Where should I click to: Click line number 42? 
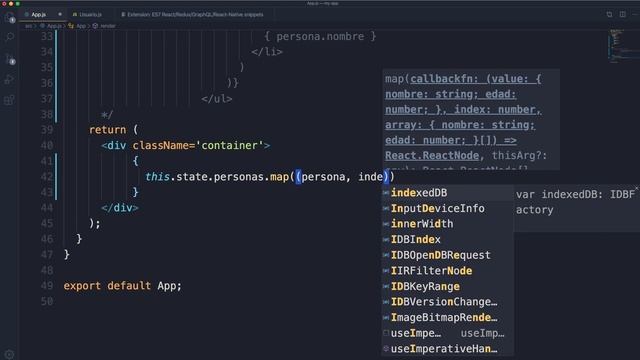pyautogui.click(x=47, y=177)
